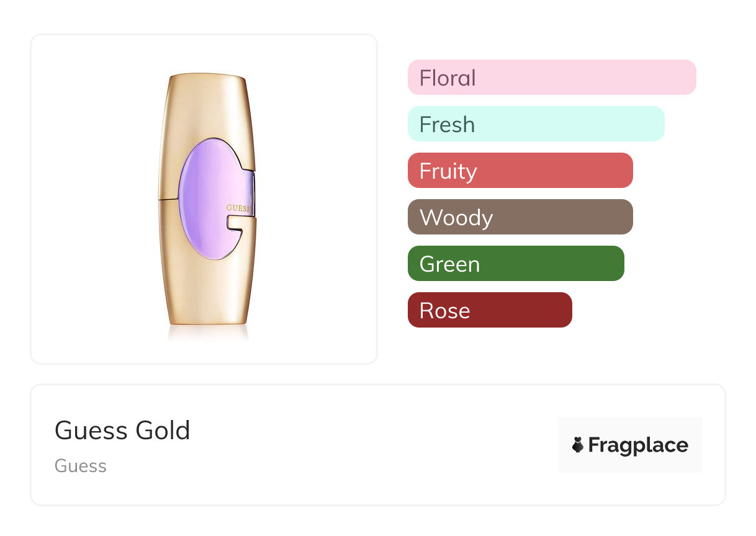The image size is (756, 536).
Task: Pick the brown Woody accord bar
Action: click(x=520, y=217)
